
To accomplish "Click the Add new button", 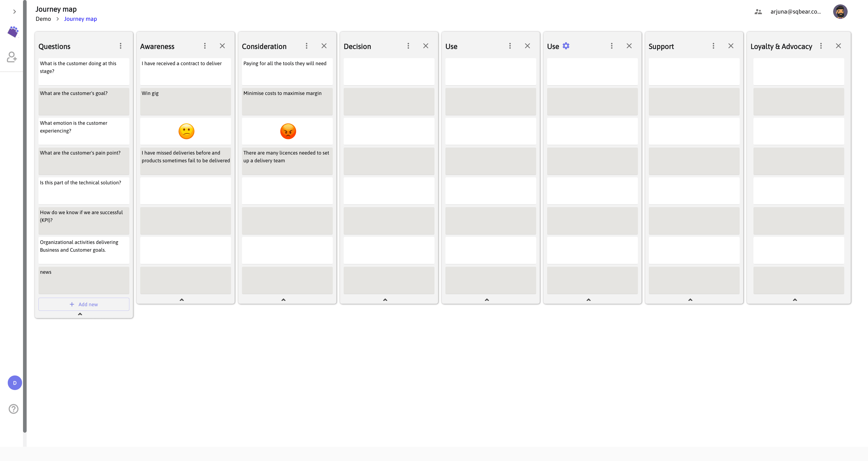I will pos(84,304).
